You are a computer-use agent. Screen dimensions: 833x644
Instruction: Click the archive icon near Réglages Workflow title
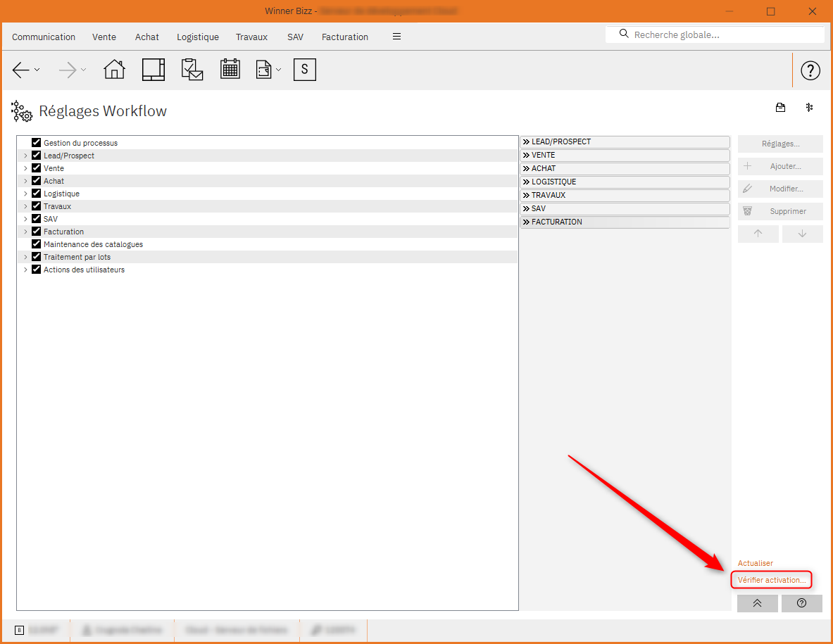(x=780, y=108)
